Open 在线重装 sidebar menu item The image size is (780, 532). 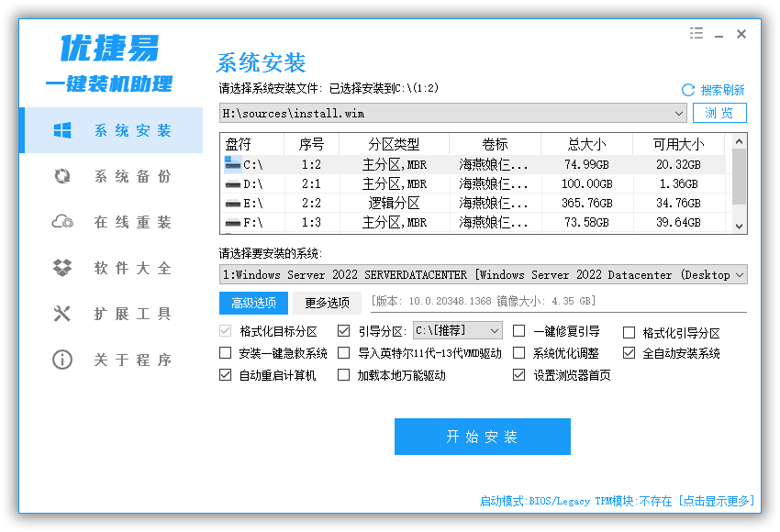pyautogui.click(x=112, y=222)
